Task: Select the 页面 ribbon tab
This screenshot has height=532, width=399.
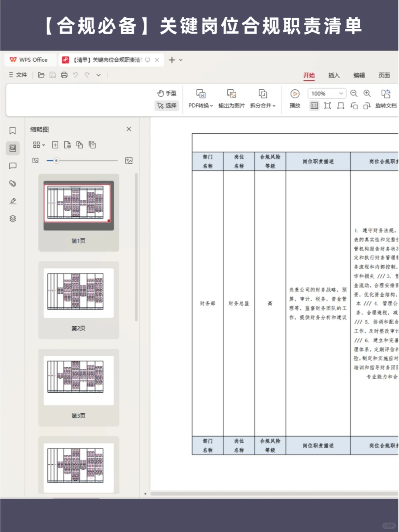Action: [x=384, y=75]
